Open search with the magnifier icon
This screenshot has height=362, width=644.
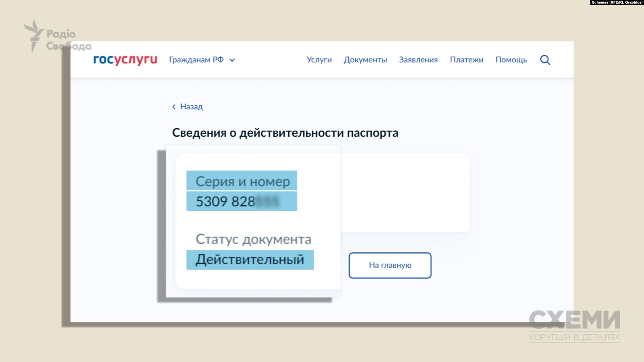point(545,60)
